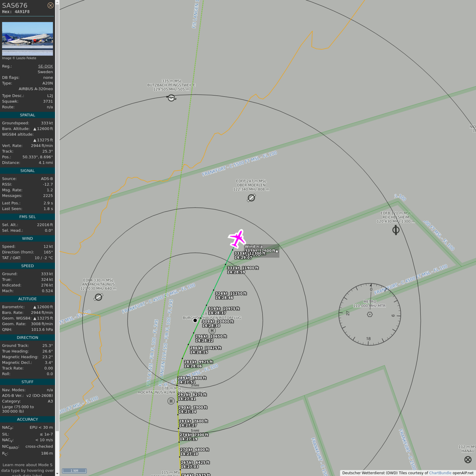476x476 pixels.
Task: Close the SAS676 aircraft info panel
Action: (50, 5)
